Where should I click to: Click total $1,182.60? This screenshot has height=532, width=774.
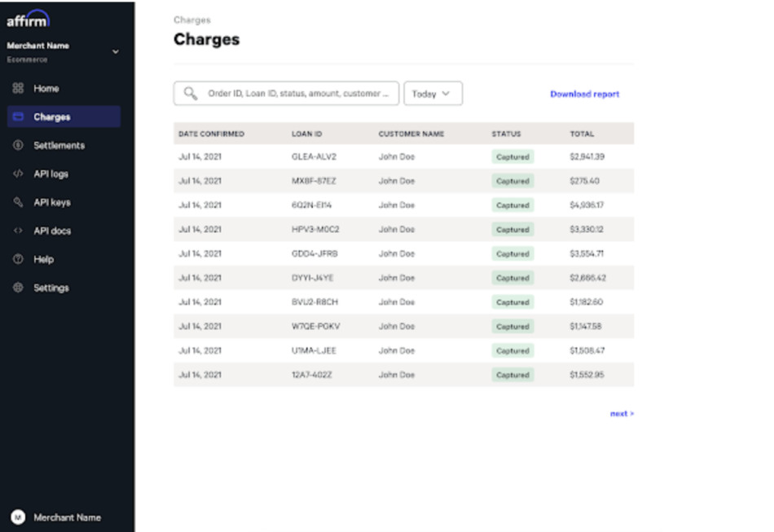click(587, 301)
